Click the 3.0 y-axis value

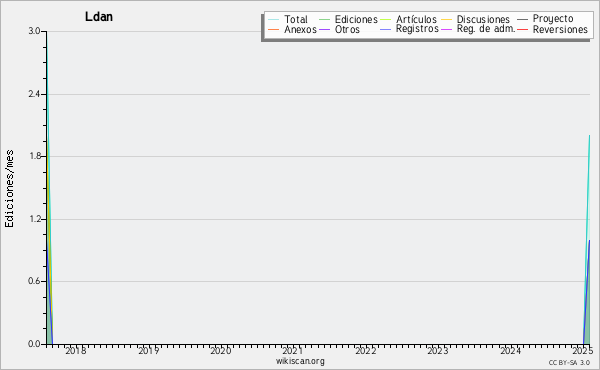(35, 31)
